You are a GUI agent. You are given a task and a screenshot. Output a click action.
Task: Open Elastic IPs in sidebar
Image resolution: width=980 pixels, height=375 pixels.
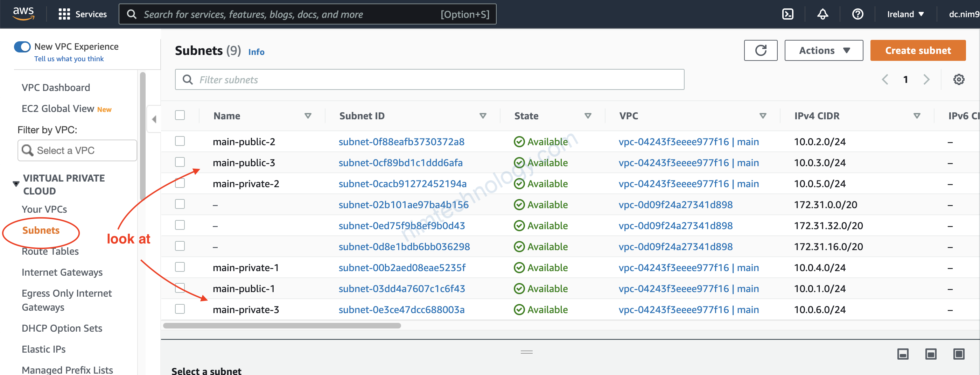tap(44, 349)
